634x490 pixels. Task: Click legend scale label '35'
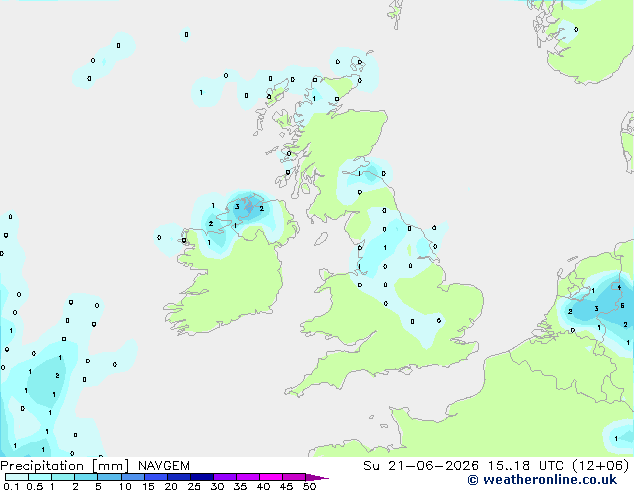click(240, 486)
